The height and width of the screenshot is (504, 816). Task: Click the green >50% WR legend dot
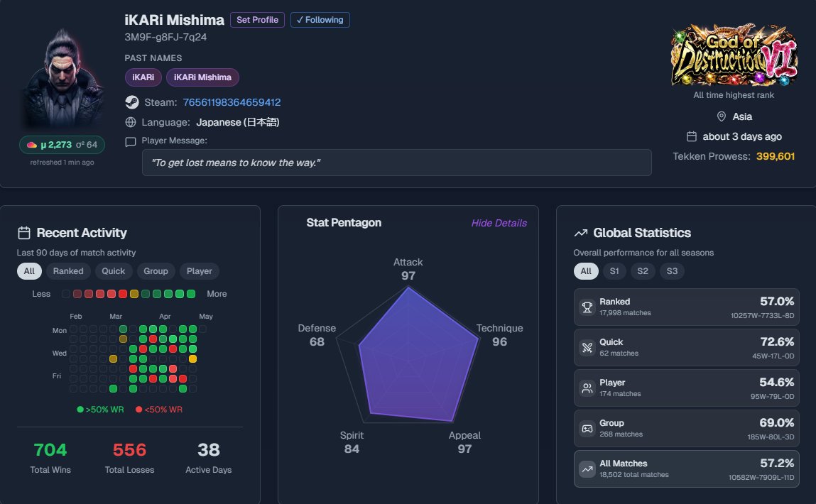80,410
